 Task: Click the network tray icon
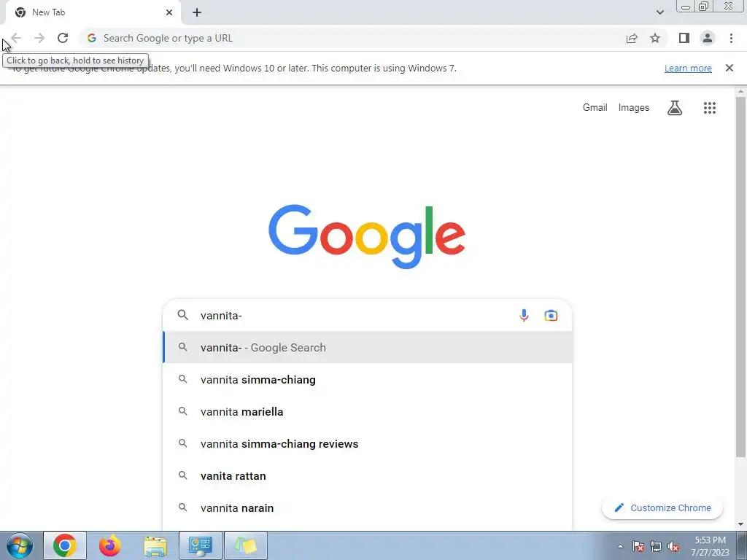pyautogui.click(x=656, y=546)
